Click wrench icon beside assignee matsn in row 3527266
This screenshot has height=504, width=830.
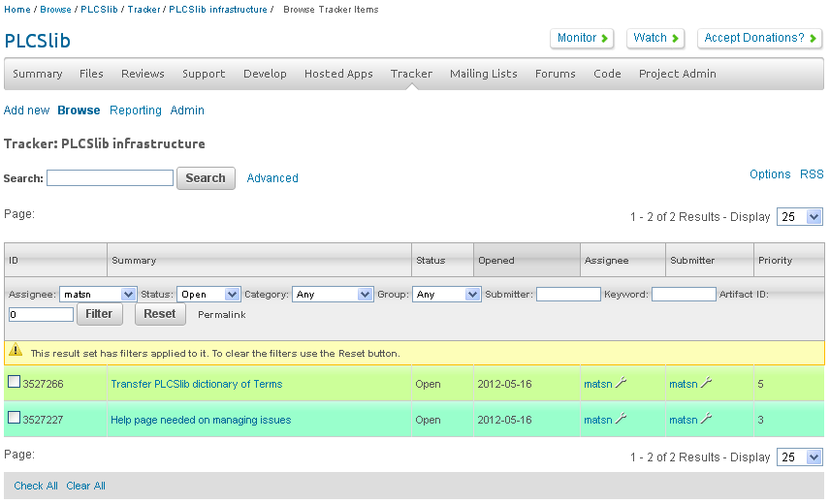(621, 383)
